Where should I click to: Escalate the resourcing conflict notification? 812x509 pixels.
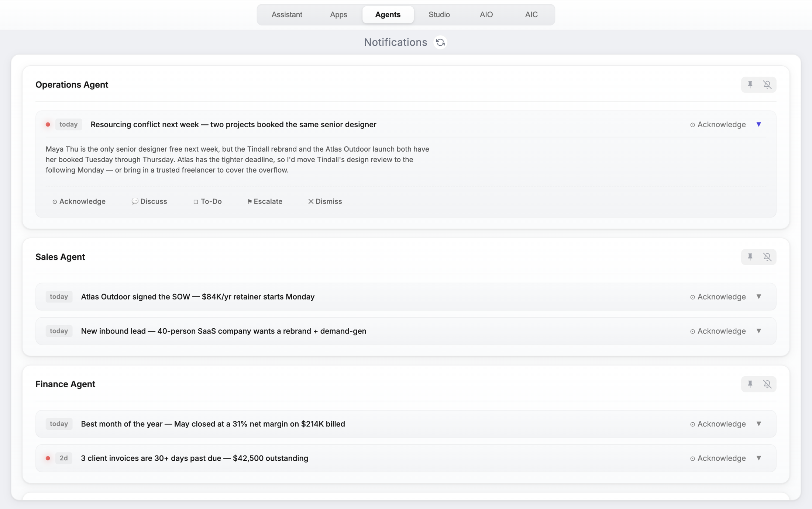(265, 201)
